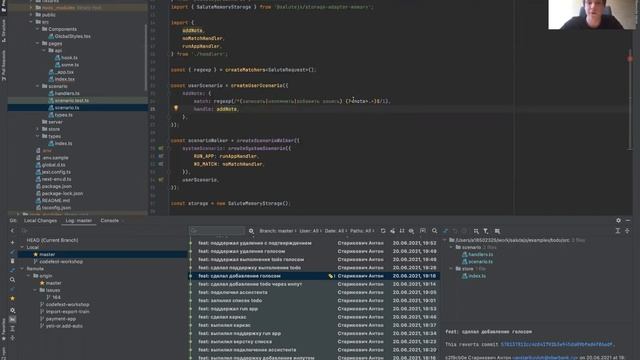Toggle IntelliSort in the log toolbar
Screen dimensions: 640x360
click(402, 231)
